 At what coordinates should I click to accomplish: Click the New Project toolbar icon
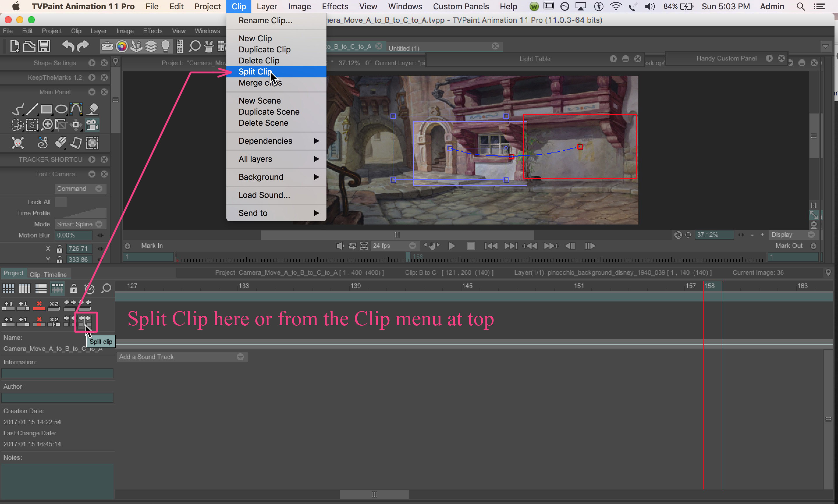tap(15, 46)
